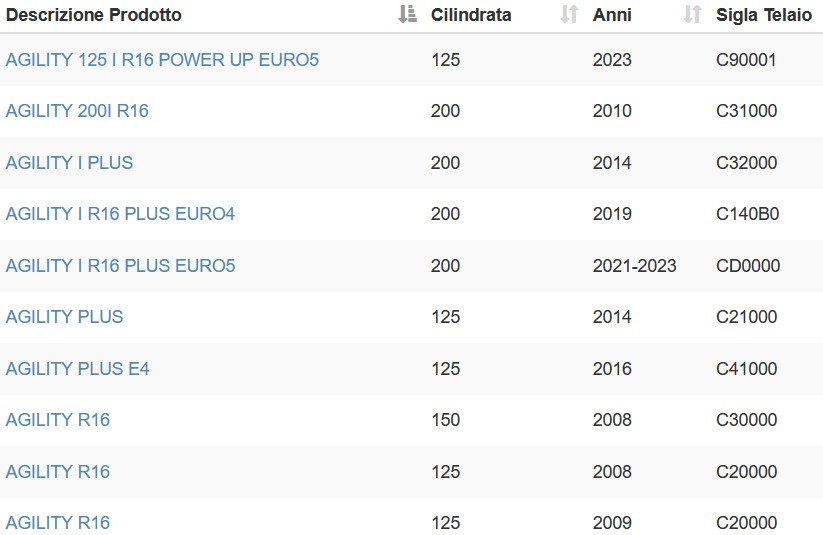Click displacement 200 in the C140B0 row
This screenshot has width=823, height=535.
(445, 214)
